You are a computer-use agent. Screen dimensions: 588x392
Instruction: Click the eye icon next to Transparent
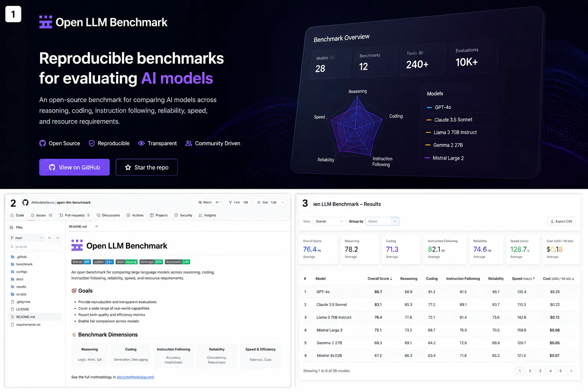(x=141, y=143)
